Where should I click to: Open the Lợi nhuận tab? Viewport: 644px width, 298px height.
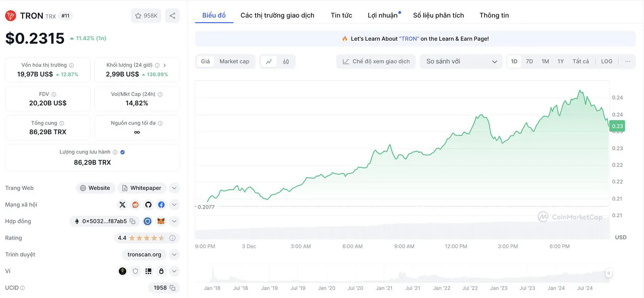click(x=382, y=15)
